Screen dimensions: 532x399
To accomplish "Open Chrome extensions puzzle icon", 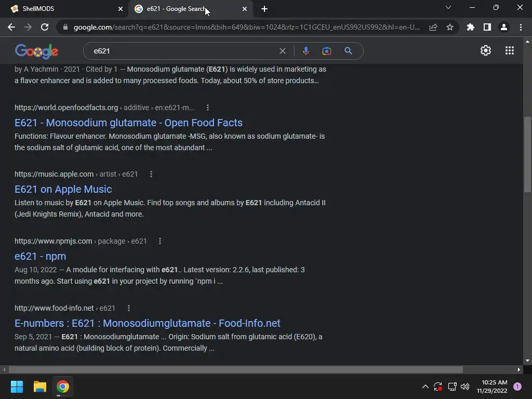I will click(x=471, y=27).
